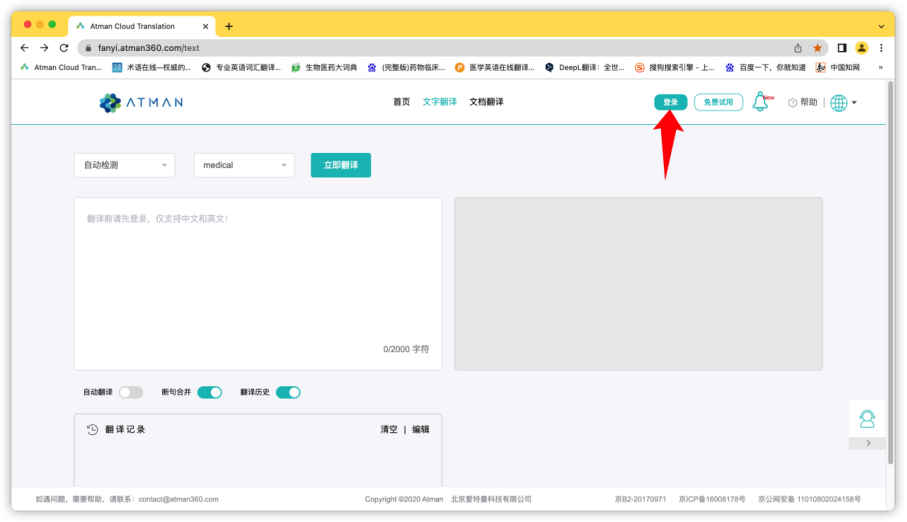
Task: Click the 免费试用 free trial button
Action: click(718, 102)
